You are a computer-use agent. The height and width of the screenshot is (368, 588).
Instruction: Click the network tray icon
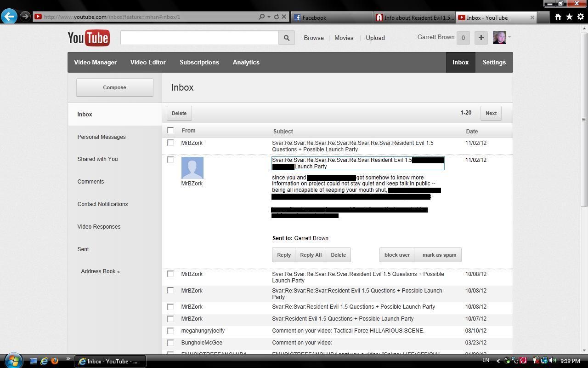click(x=544, y=361)
